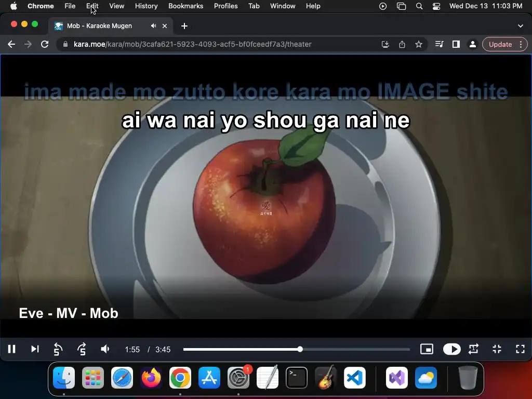Open the Window menu
532x399 pixels.
pyautogui.click(x=283, y=6)
